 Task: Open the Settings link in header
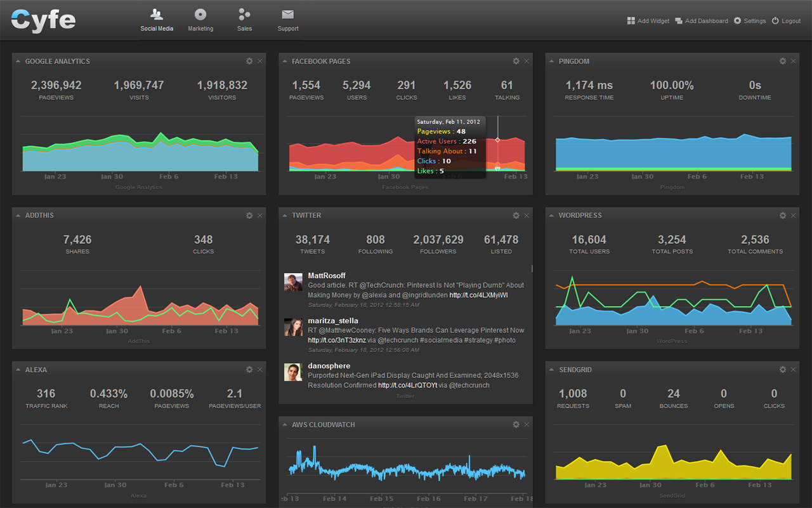click(750, 21)
